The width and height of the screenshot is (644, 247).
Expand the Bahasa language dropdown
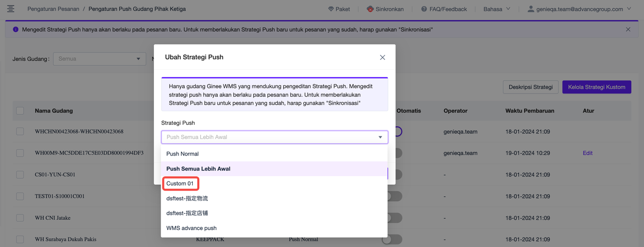[497, 9]
